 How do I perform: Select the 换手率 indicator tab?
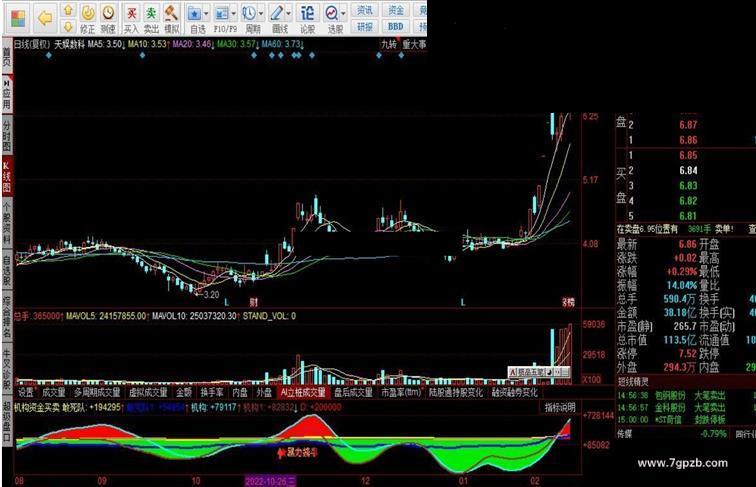[x=212, y=392]
